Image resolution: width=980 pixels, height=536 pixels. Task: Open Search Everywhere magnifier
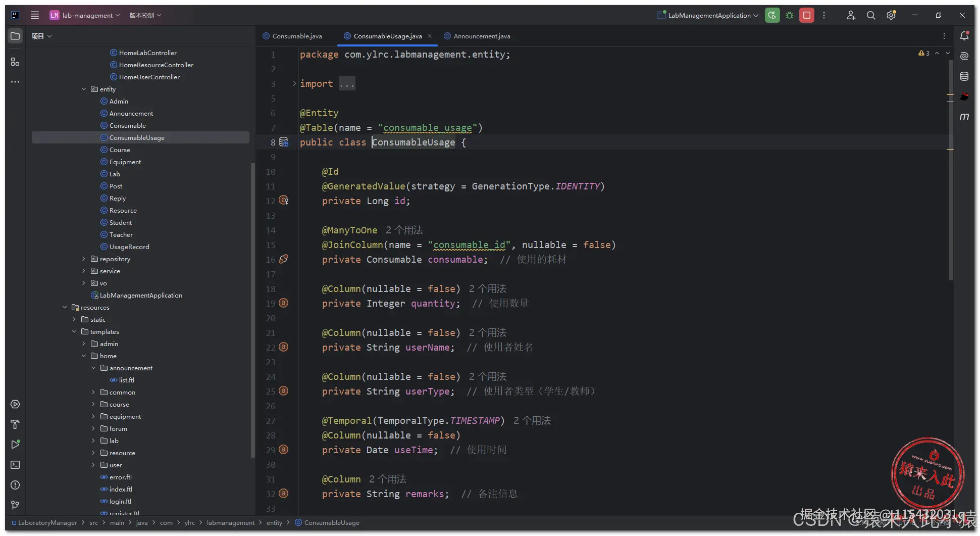coord(871,15)
